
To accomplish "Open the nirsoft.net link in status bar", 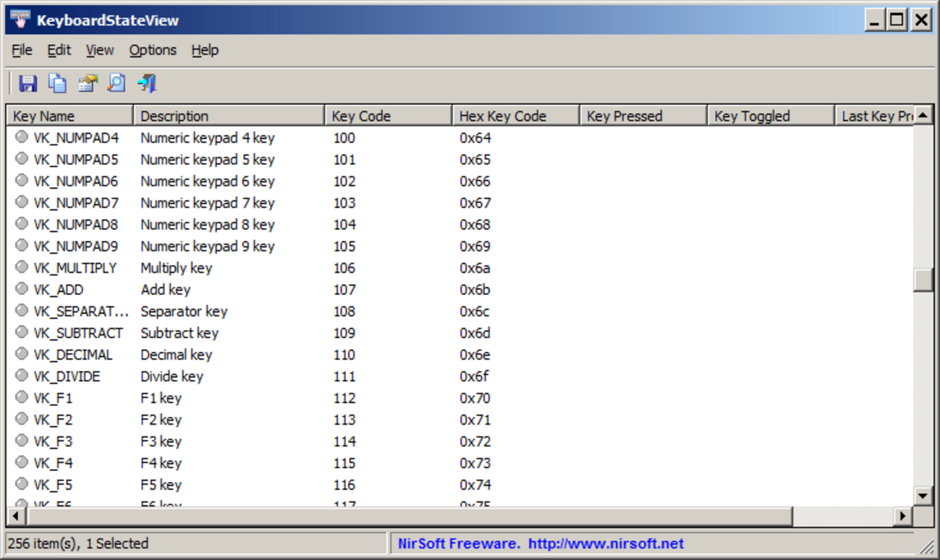I will coord(605,543).
